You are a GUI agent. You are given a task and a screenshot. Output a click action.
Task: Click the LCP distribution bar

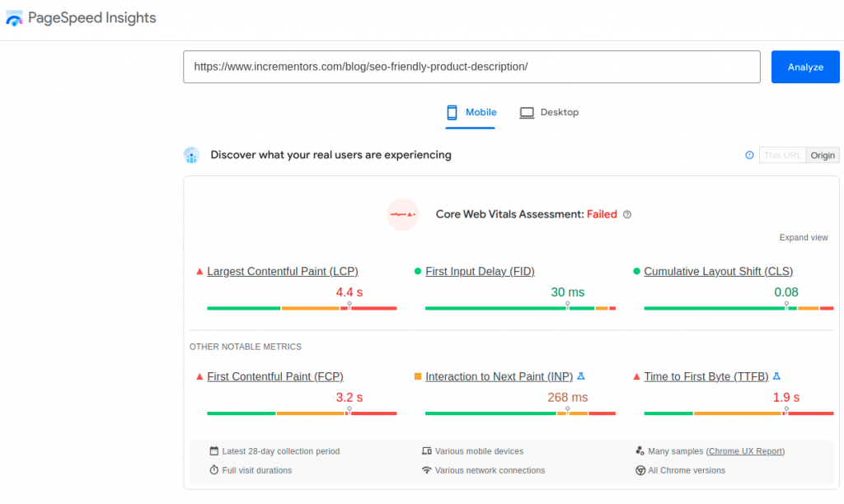[302, 308]
